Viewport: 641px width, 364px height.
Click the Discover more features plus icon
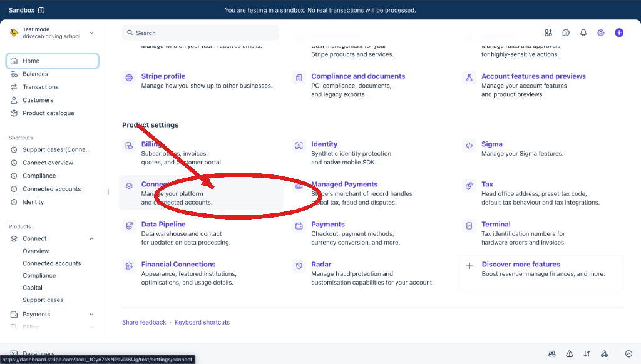[469, 266]
